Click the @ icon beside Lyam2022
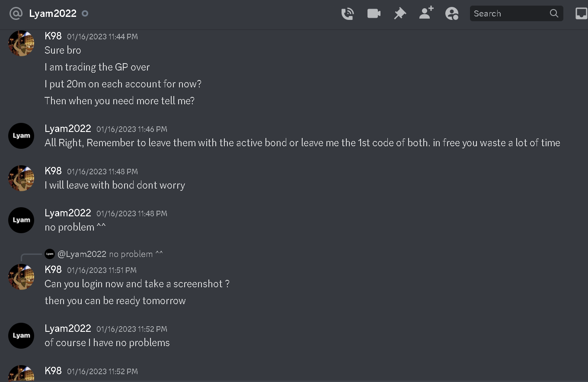 (16, 13)
